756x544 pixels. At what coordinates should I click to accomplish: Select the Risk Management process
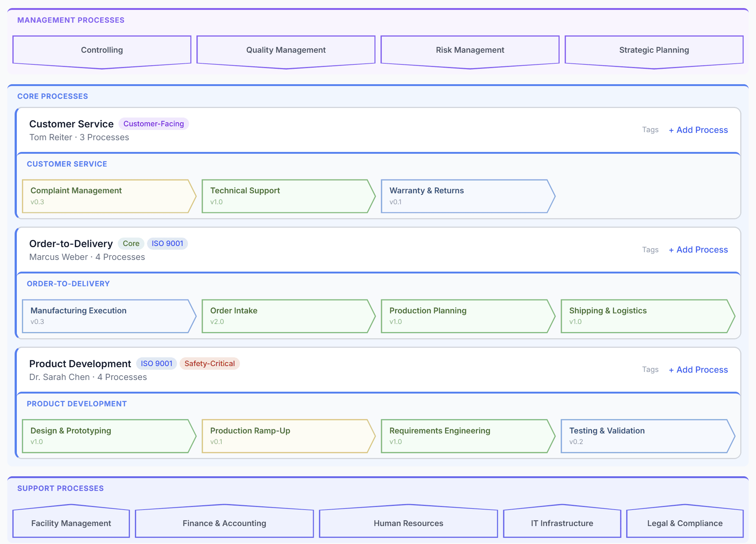point(470,50)
